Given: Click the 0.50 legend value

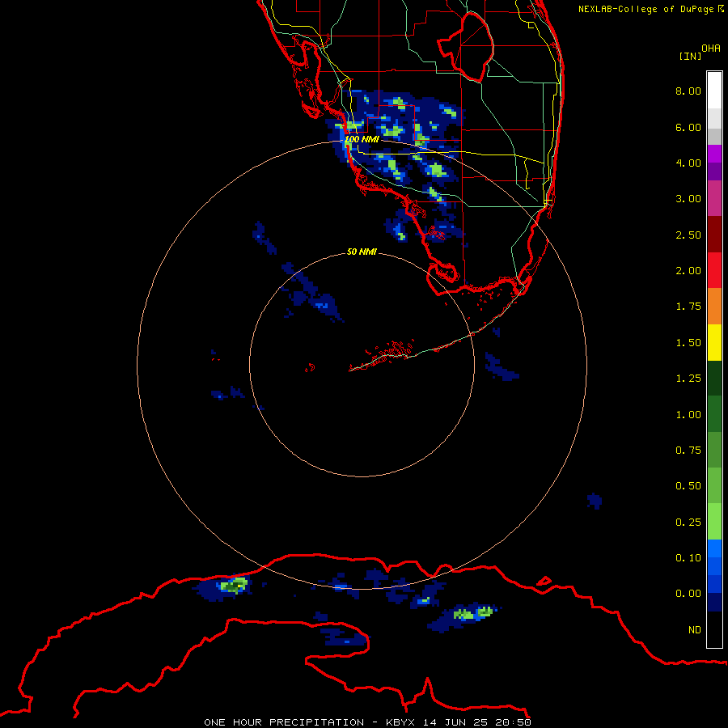Looking at the screenshot, I should click(688, 486).
